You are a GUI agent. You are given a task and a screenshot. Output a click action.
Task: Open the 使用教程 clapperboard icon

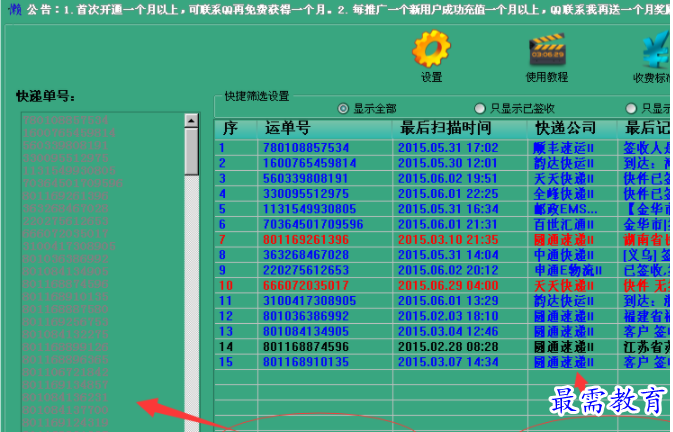coord(547,49)
